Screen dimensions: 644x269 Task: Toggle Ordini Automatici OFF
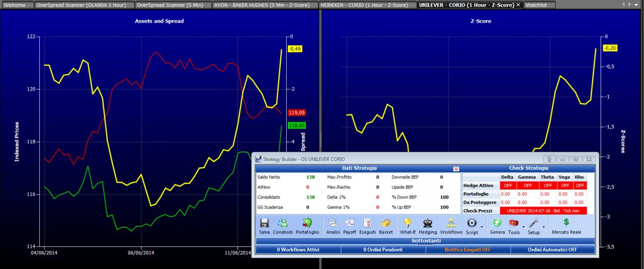552,249
